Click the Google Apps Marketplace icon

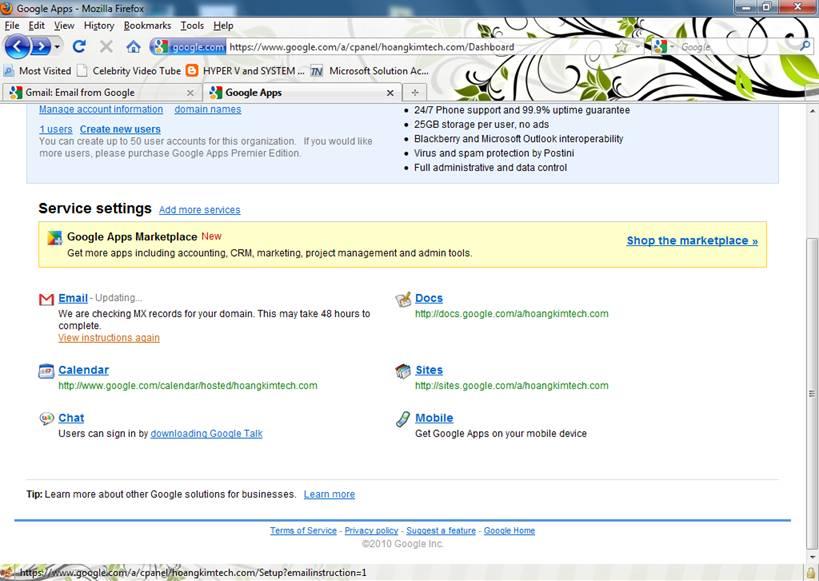click(x=55, y=238)
